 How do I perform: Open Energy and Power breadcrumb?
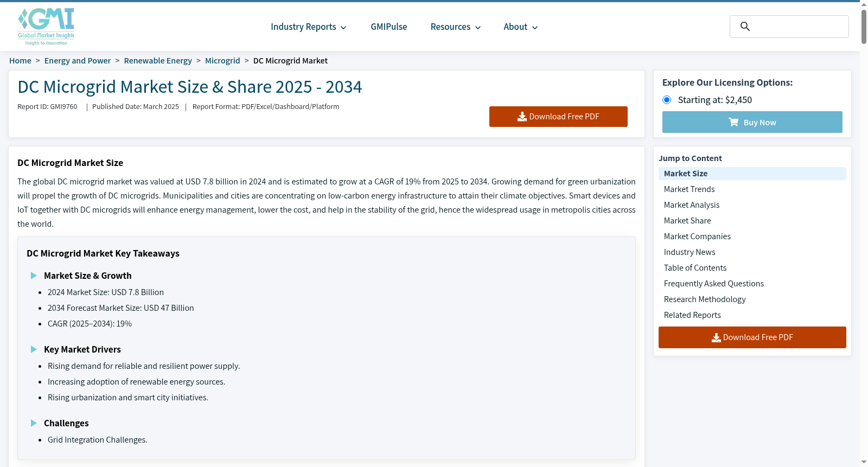tap(78, 61)
